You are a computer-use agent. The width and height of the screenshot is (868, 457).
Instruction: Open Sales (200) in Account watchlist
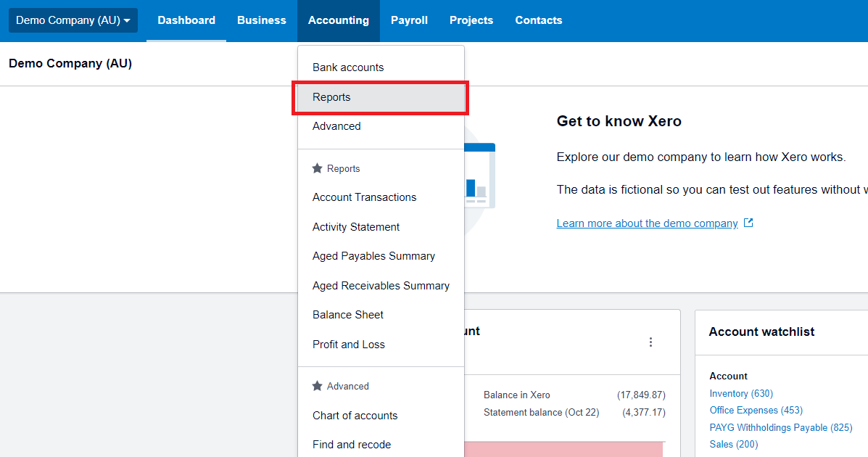[x=734, y=444]
